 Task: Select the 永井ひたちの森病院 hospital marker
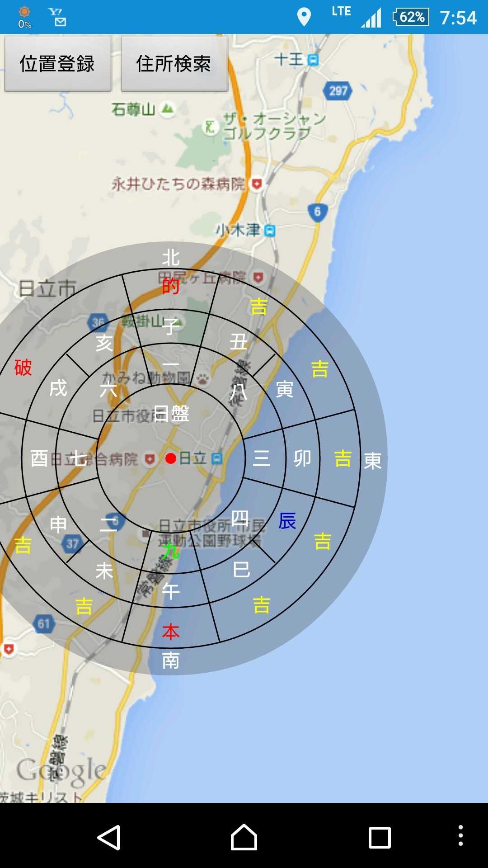click(257, 184)
